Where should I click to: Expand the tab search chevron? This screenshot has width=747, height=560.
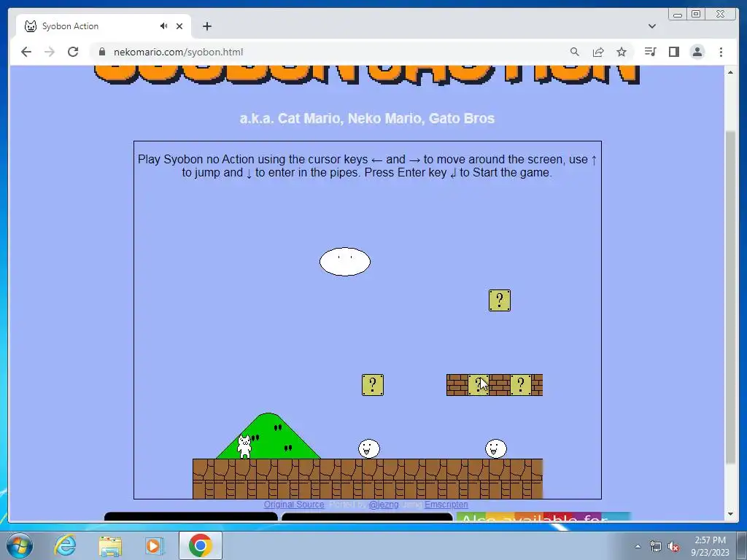tap(652, 26)
